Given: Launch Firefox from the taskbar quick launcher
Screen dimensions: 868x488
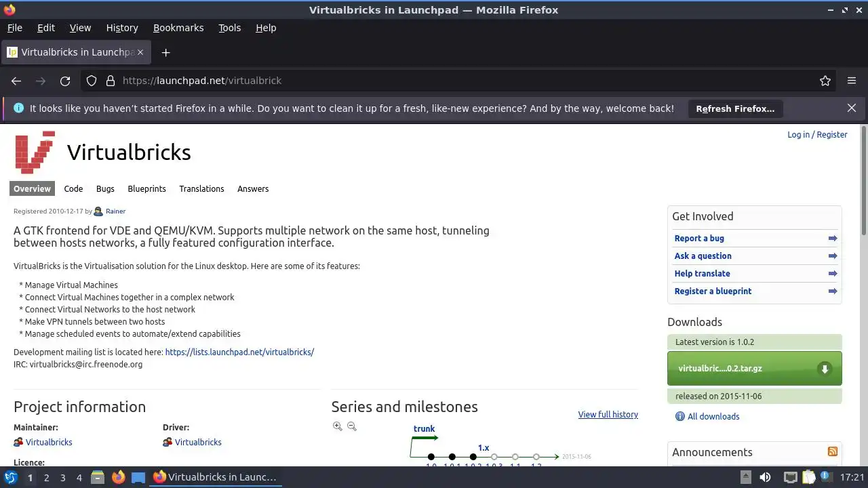Looking at the screenshot, I should (118, 477).
